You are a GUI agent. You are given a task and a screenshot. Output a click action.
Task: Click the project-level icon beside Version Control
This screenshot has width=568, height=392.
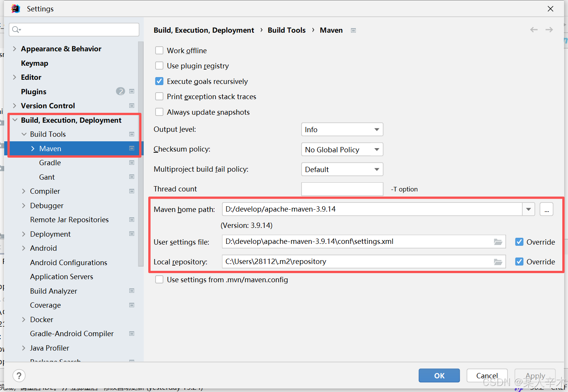coord(132,106)
